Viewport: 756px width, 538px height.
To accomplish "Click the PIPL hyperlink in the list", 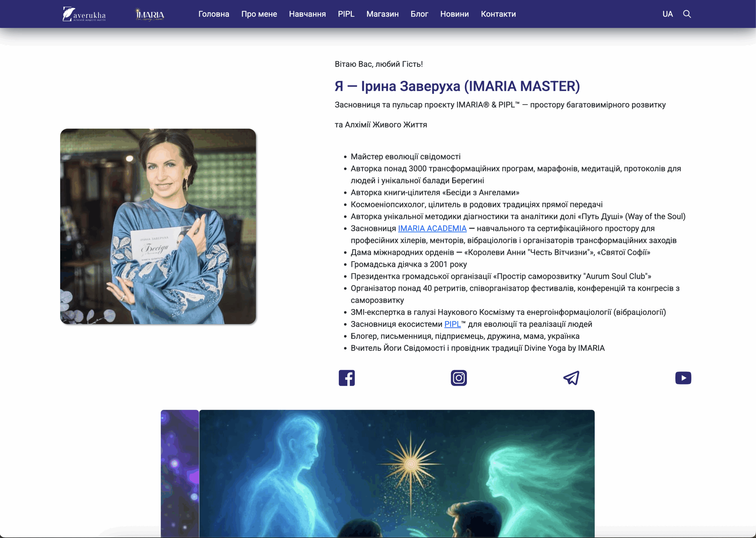I will [452, 324].
